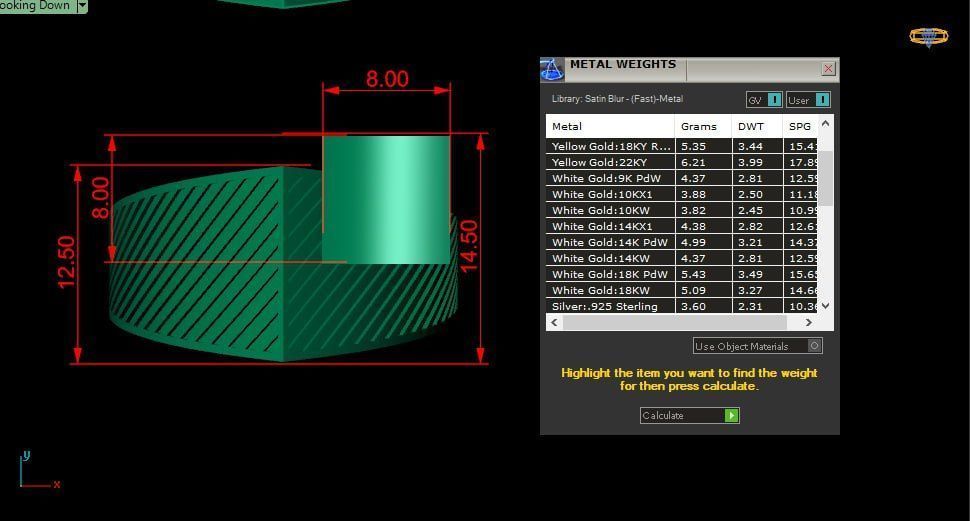Screen dimensions: 970x521
Task: Select the light green cylinder object
Action: tap(387, 199)
